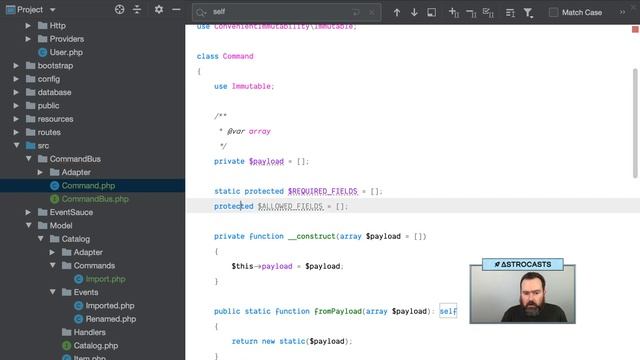Viewport: 640px width, 360px height.
Task: Click the new line toggle icon in search field
Action: [x=356, y=12]
